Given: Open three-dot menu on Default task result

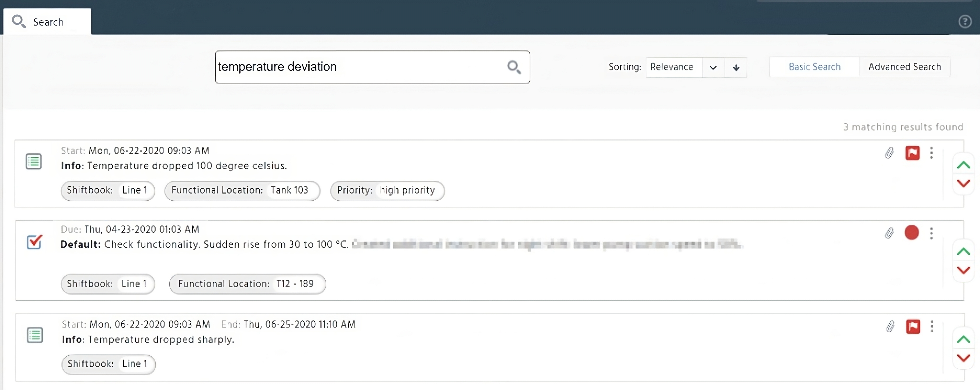Looking at the screenshot, I should click(931, 233).
